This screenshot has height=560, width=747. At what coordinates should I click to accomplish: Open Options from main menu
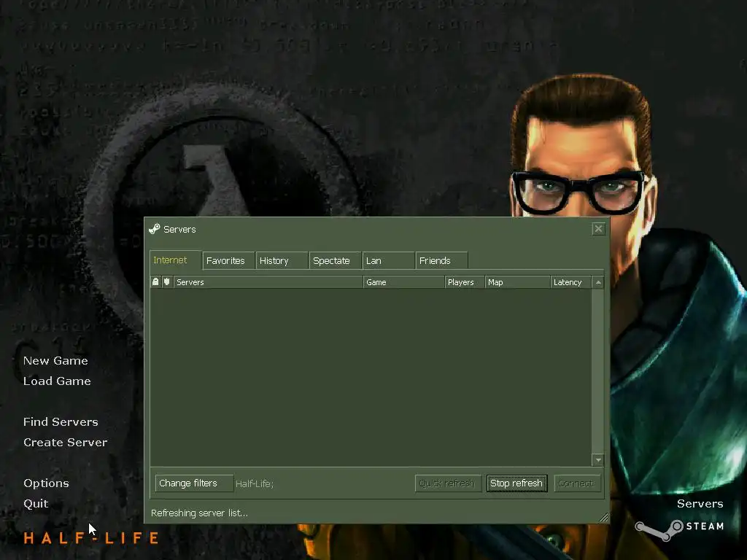(46, 483)
